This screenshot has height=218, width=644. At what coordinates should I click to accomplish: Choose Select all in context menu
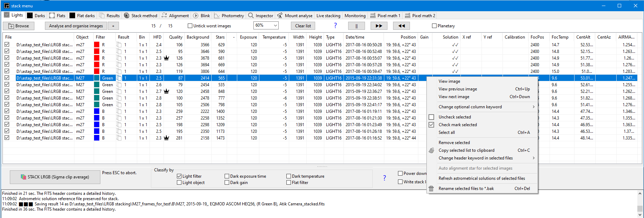[x=482, y=132]
